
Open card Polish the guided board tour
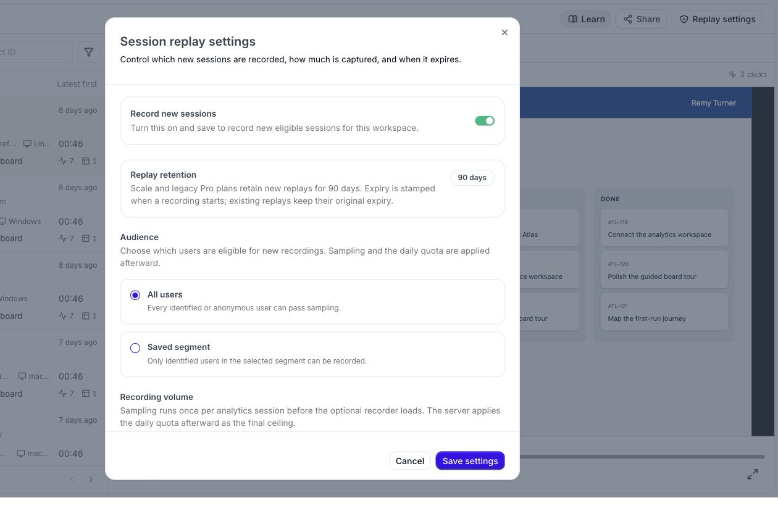coord(664,270)
